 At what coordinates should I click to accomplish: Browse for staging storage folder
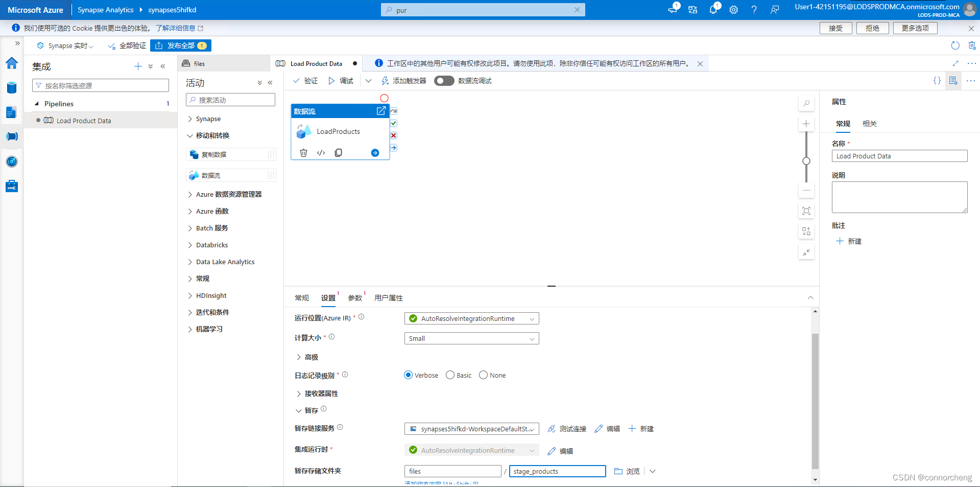pos(627,471)
